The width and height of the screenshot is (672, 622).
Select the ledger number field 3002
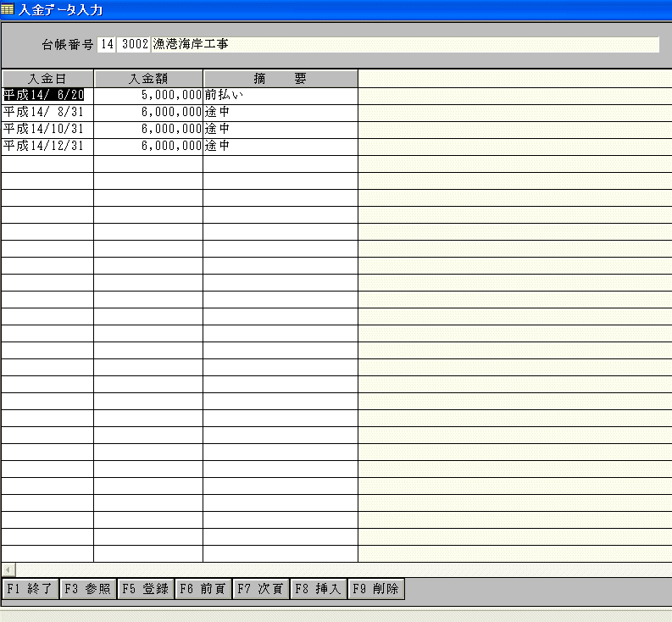click(x=134, y=44)
